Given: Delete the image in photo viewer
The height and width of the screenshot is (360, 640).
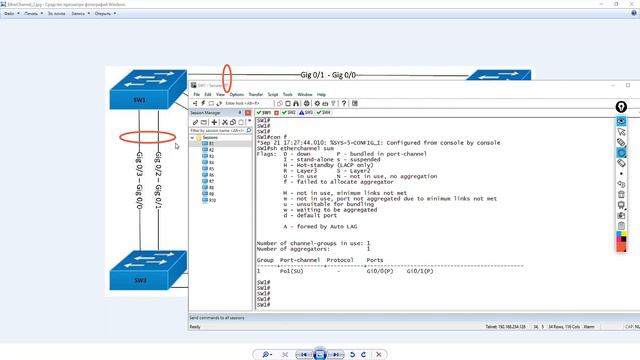Looking at the screenshot, I should (379, 354).
